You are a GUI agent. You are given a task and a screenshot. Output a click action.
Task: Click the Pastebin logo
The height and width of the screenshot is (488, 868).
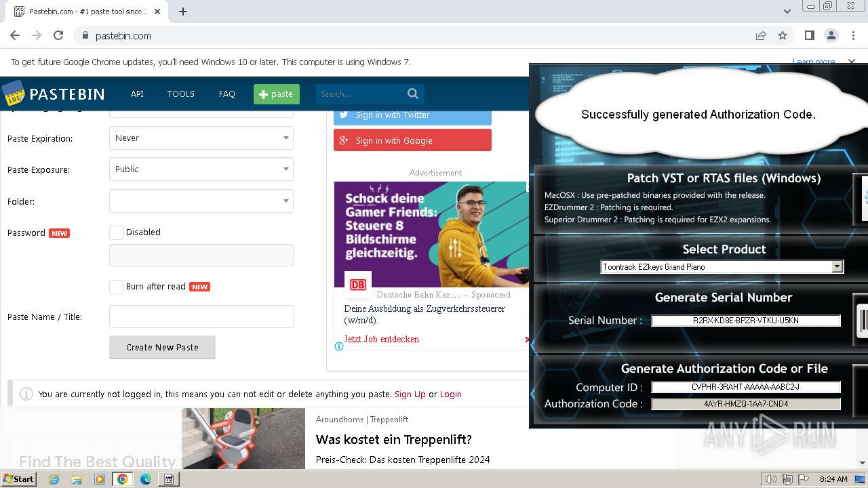tap(53, 94)
